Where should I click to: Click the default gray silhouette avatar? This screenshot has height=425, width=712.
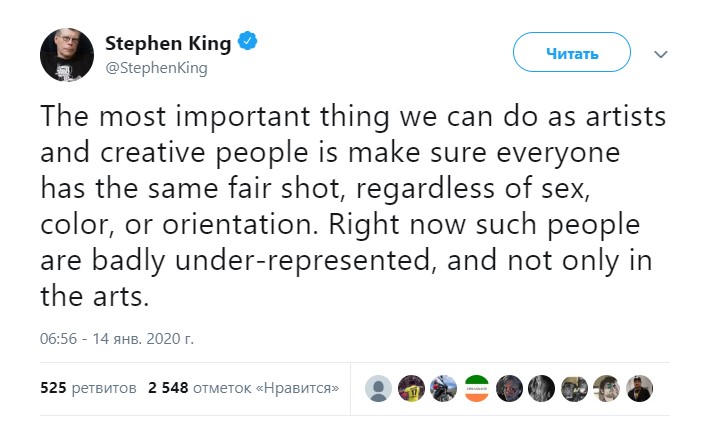(x=378, y=388)
